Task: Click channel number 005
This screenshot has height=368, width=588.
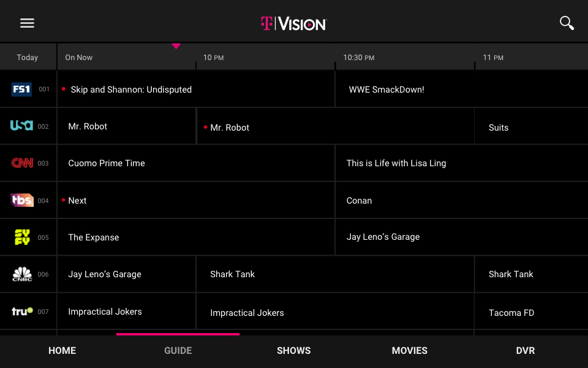Action: point(43,237)
